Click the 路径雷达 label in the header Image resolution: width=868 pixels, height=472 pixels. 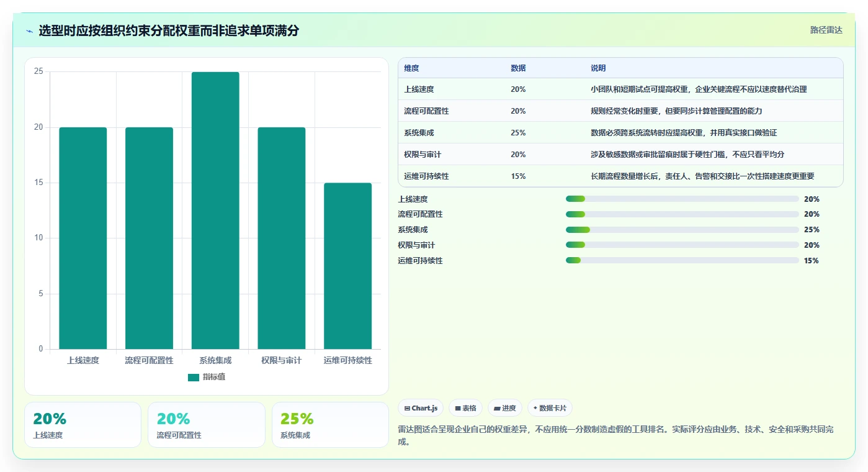pos(826,30)
